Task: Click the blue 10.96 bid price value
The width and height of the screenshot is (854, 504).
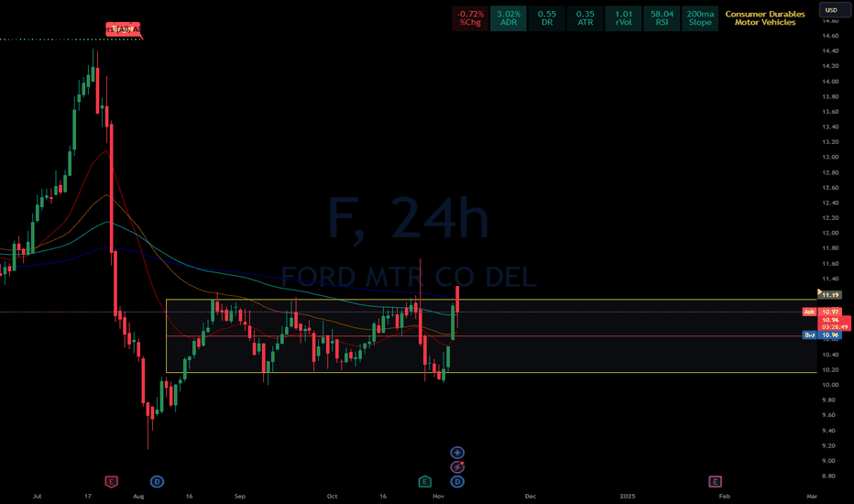Action: point(830,335)
